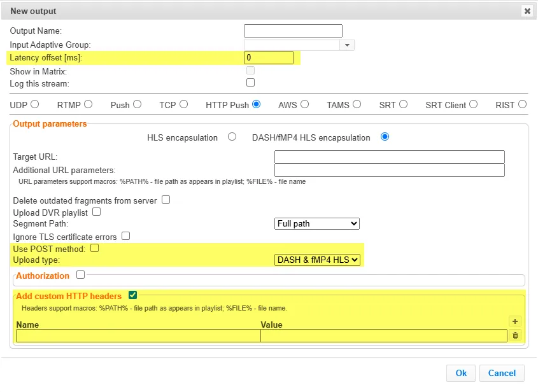Select the SRT Client option

tap(474, 104)
